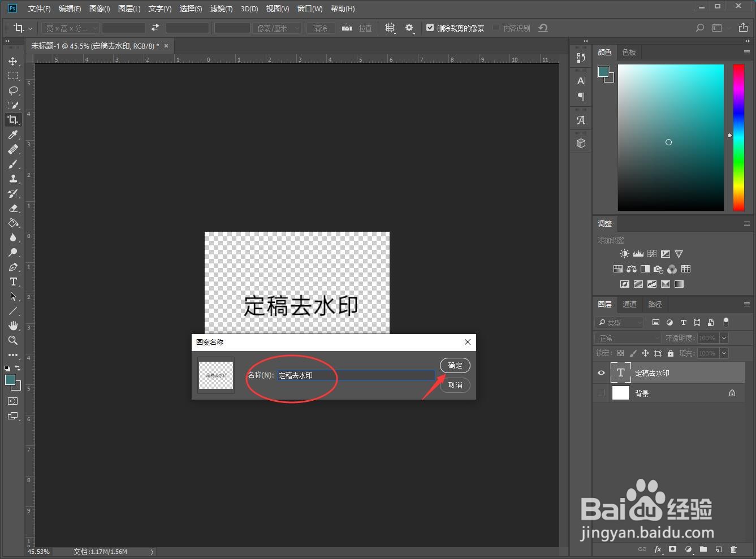Swap width and height crop values
Image resolution: width=756 pixels, height=559 pixels.
tap(155, 28)
